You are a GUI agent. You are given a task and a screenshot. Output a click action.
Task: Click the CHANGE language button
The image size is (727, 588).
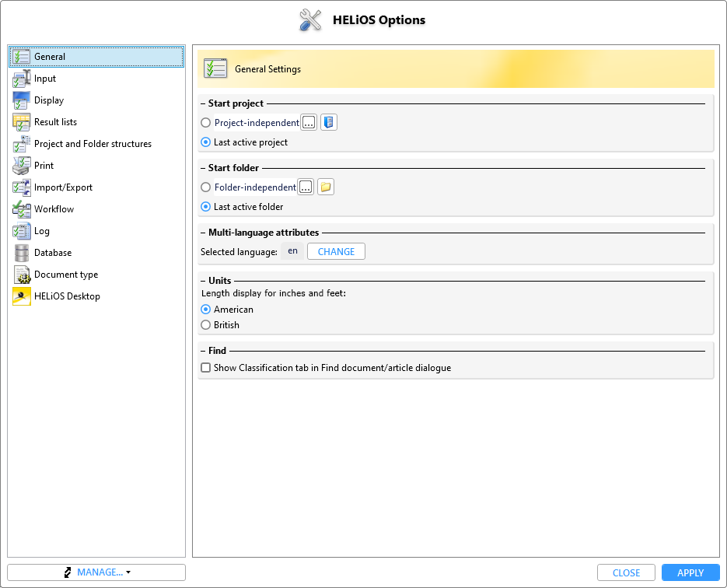point(336,251)
